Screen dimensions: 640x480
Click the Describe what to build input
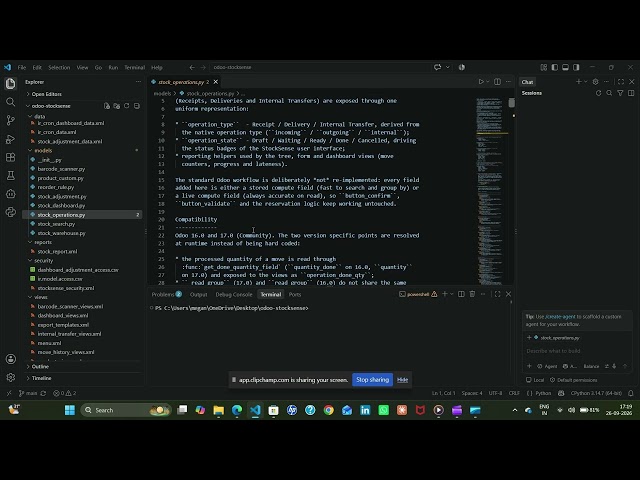click(x=577, y=351)
